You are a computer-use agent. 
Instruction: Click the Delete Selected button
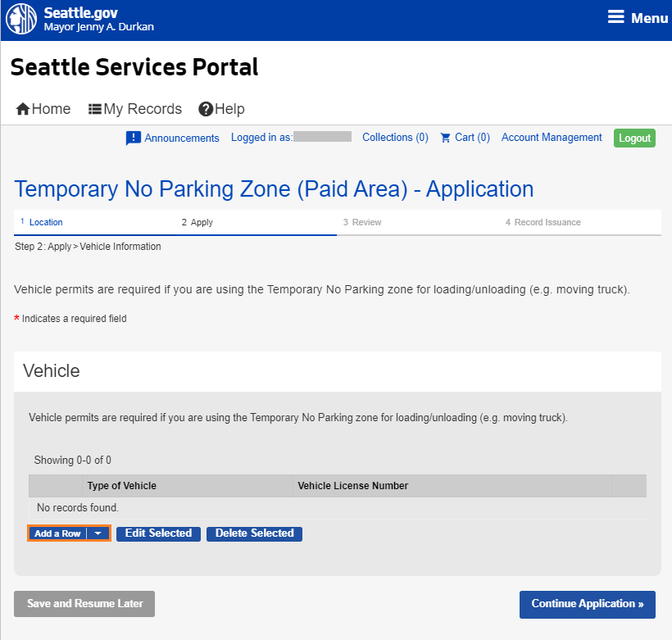[x=254, y=533]
